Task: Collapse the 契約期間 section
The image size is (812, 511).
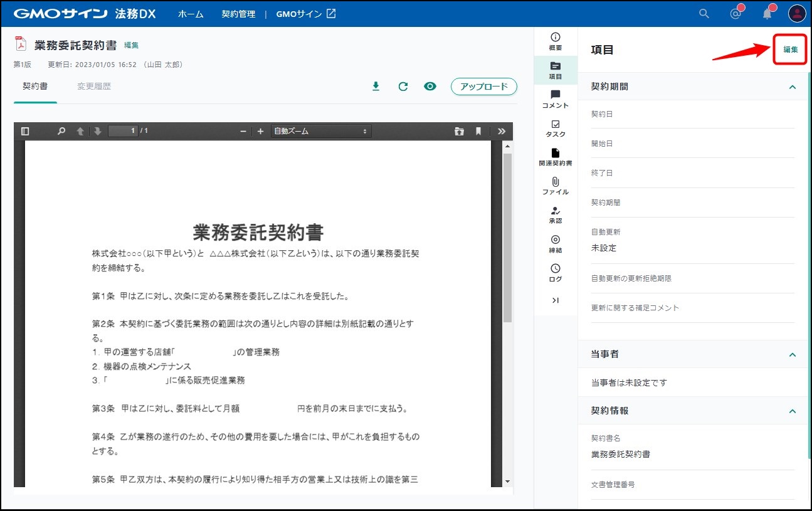Action: coord(792,87)
